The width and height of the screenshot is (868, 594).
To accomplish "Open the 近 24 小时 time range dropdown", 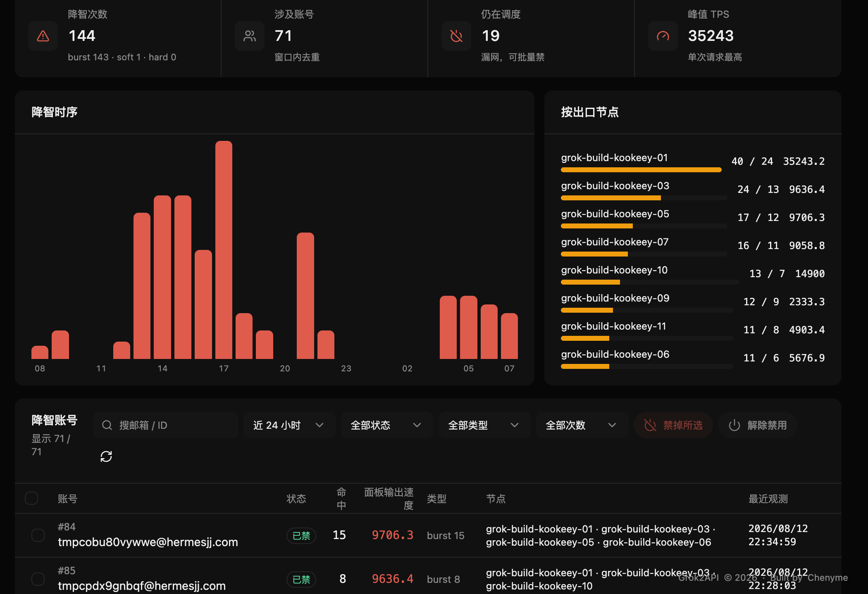I will tap(289, 425).
